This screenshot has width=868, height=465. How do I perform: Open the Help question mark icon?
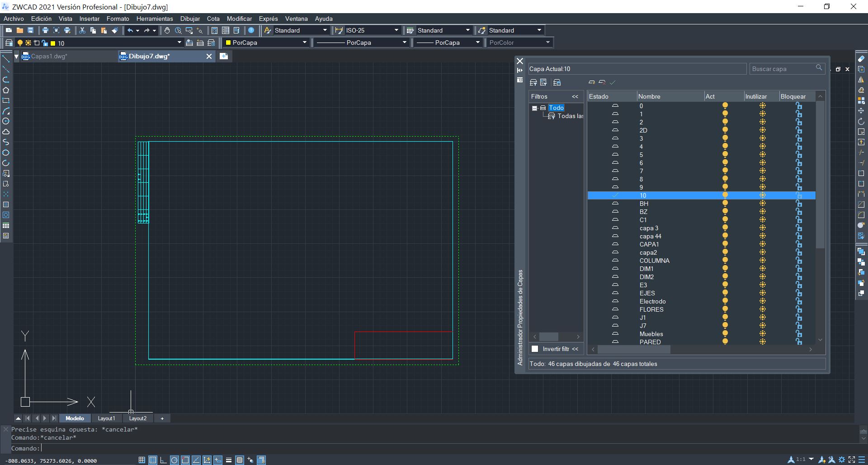(251, 30)
